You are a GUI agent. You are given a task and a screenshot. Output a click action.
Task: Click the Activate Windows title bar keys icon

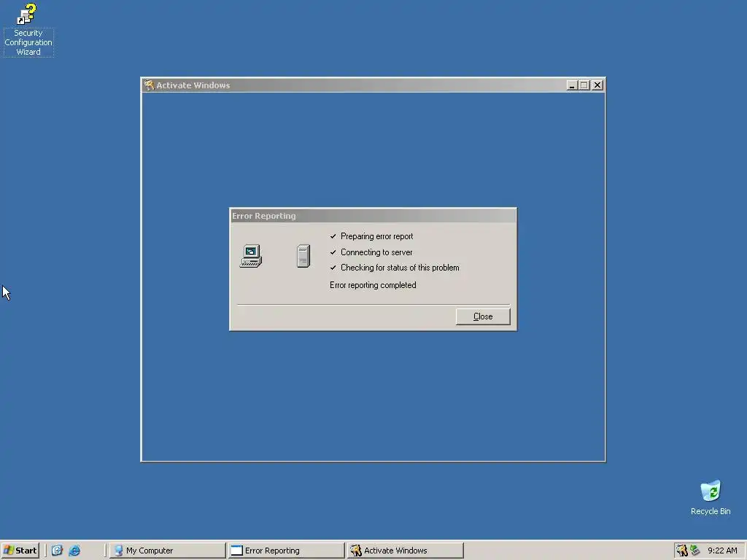coord(149,85)
